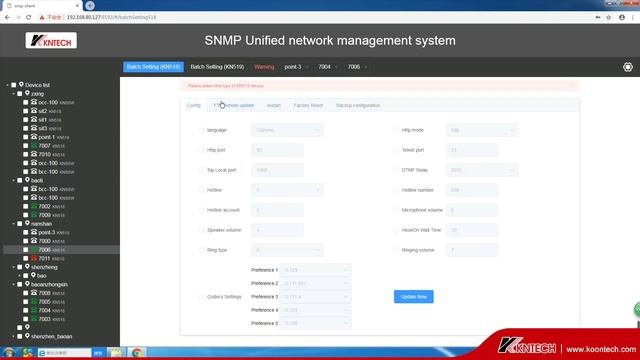Viewport: 640px width, 360px height.
Task: Open the file explorer taskbar icon
Action: click(x=116, y=353)
